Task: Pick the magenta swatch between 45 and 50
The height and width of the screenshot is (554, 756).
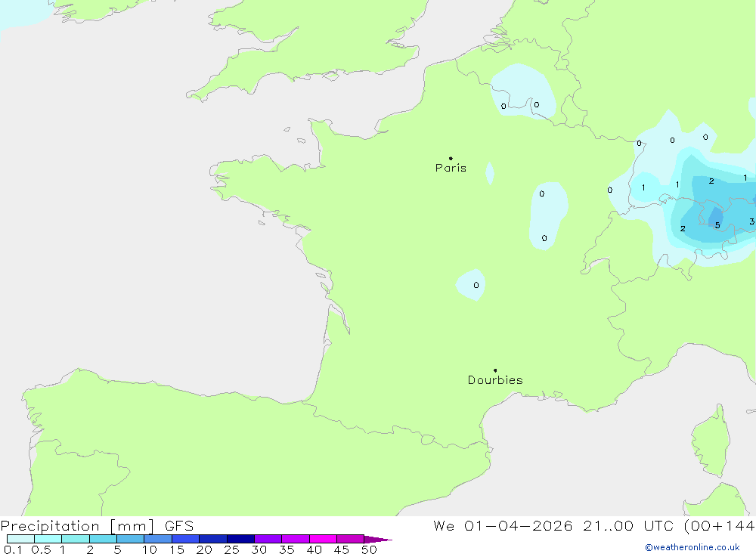Action: [x=350, y=539]
